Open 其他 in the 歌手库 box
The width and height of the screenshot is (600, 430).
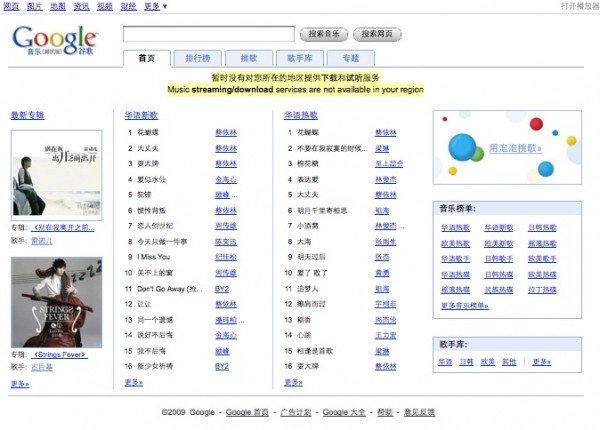(x=509, y=362)
